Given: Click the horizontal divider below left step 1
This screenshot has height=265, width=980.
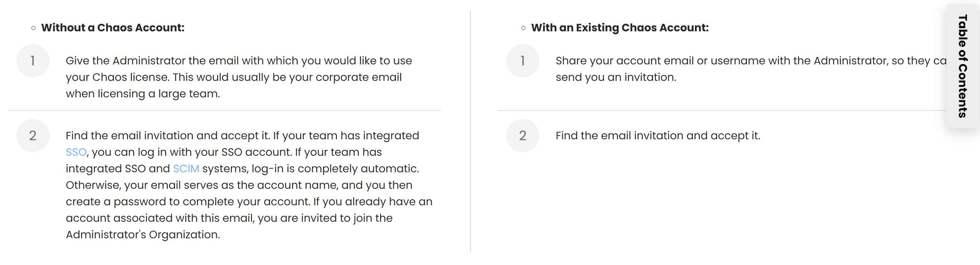Looking at the screenshot, I should (x=224, y=111).
